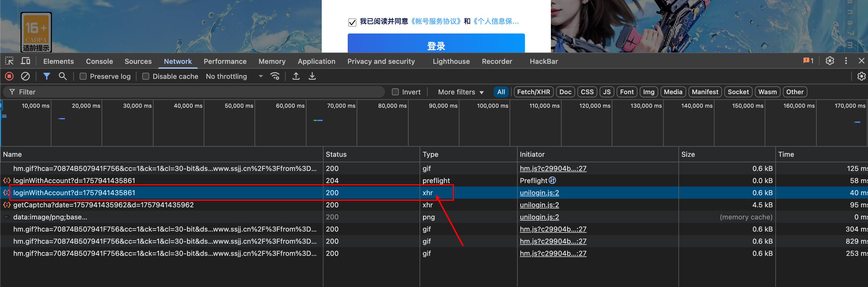Open the 个人信息保 policy link
This screenshot has width=868, height=287.
tap(495, 21)
